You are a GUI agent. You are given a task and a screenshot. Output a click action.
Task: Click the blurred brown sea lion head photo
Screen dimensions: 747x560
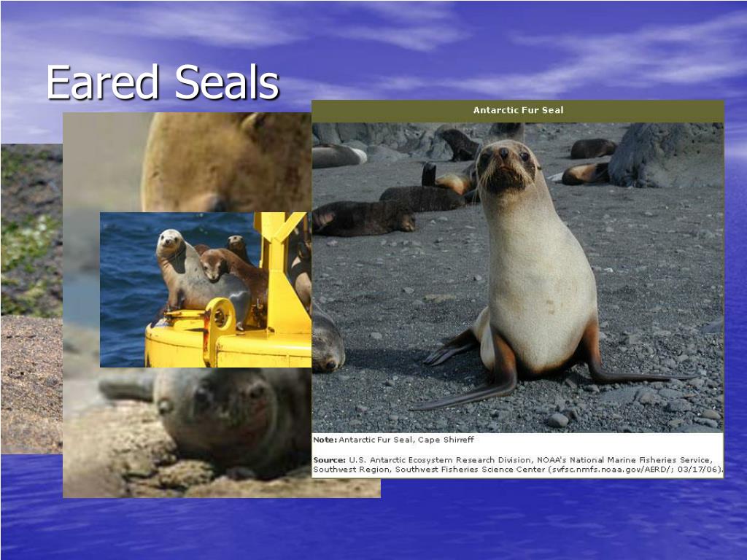187,162
